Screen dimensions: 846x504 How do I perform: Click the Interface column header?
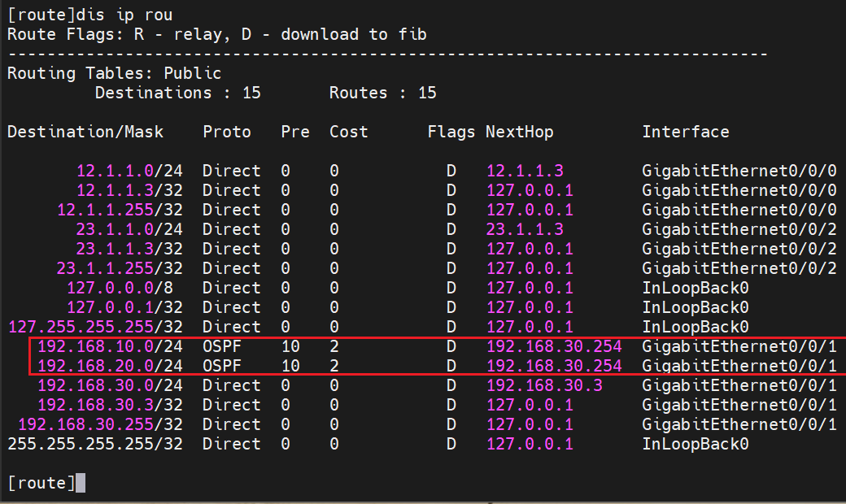(x=685, y=132)
